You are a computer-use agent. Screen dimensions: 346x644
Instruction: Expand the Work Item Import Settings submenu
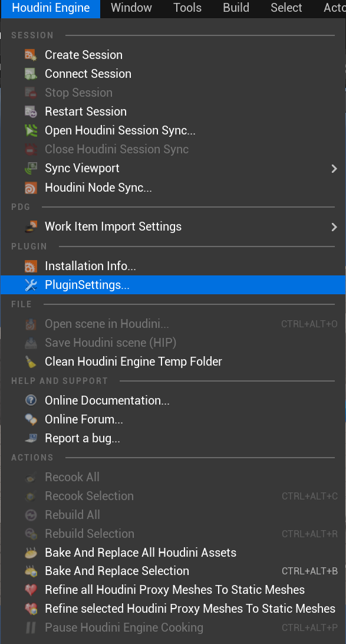pyautogui.click(x=334, y=226)
